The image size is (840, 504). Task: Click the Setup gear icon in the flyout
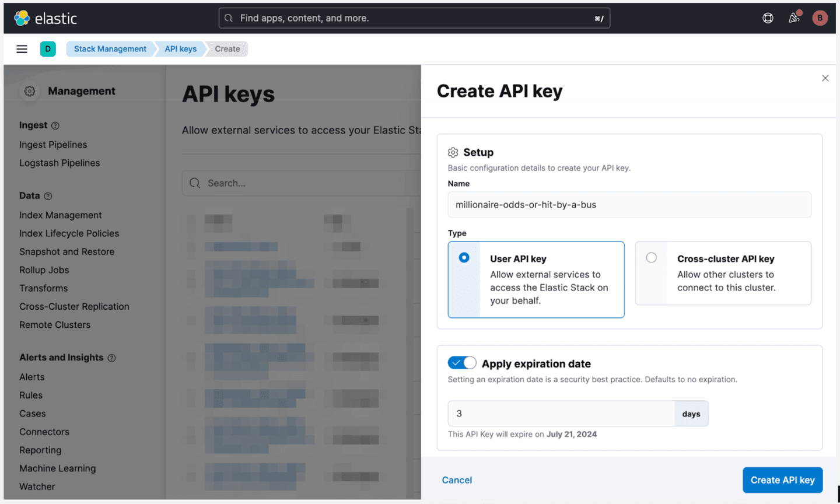click(x=453, y=152)
